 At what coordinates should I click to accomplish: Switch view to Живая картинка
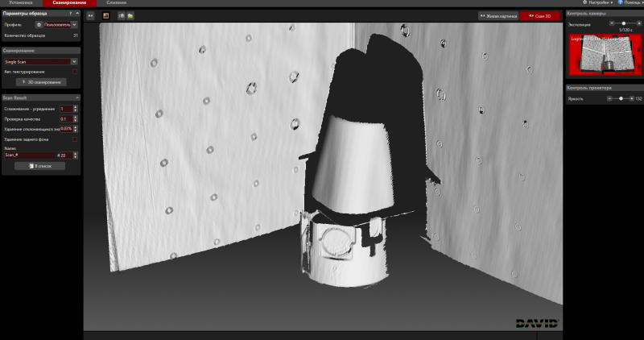click(x=497, y=15)
